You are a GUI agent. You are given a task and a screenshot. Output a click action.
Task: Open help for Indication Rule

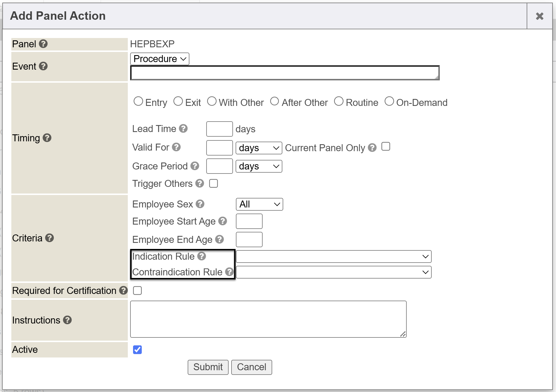coord(202,256)
